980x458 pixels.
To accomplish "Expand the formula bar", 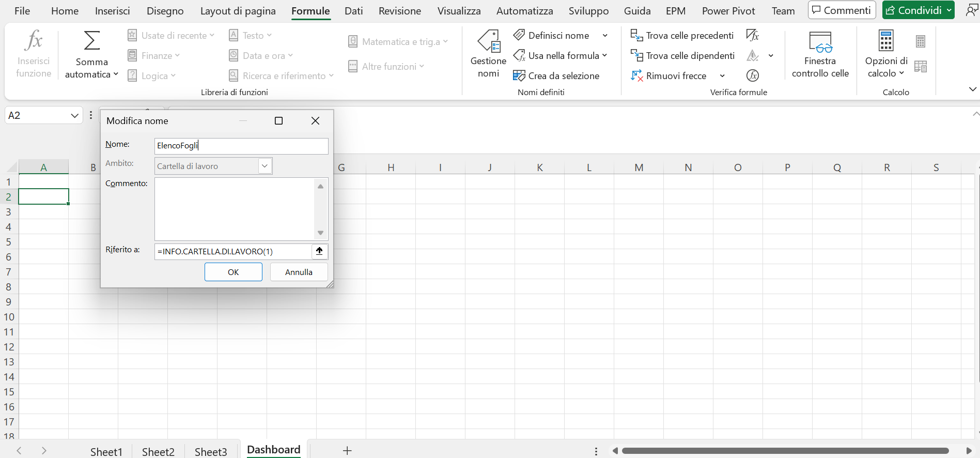I will pyautogui.click(x=975, y=114).
